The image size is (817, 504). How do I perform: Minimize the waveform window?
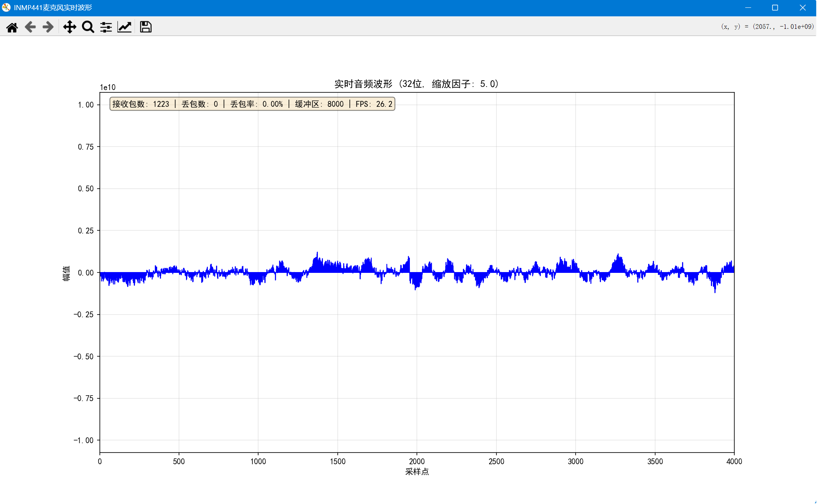coord(748,8)
